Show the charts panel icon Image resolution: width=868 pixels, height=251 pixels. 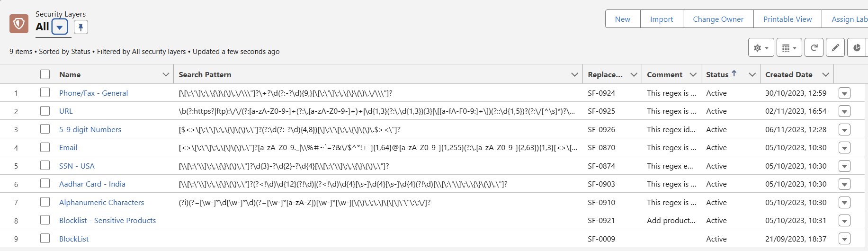click(x=857, y=48)
